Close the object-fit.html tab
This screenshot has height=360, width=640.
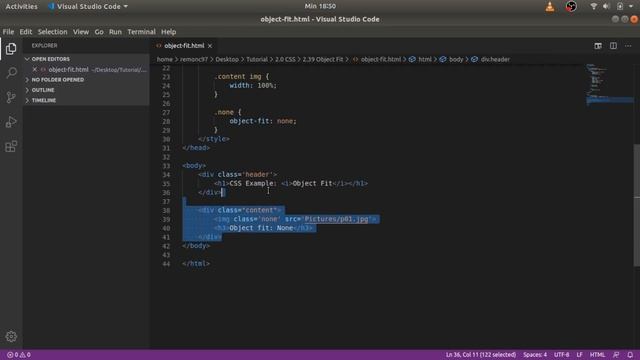tap(210, 46)
